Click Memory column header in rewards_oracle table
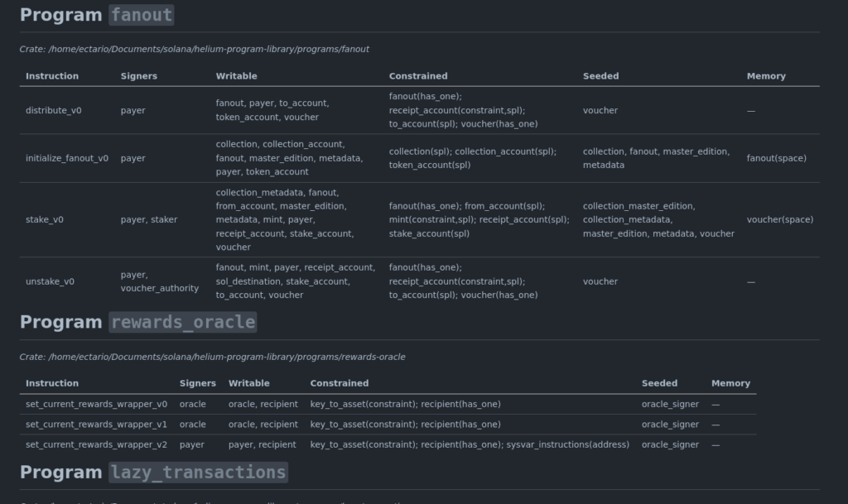Screen dimensions: 848x504 [x=730, y=383]
